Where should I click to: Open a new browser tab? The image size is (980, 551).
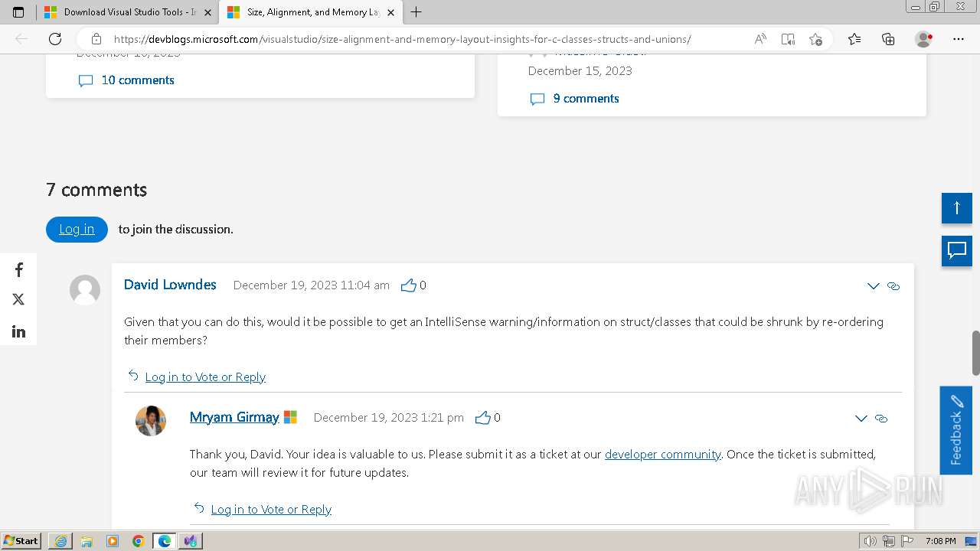click(x=416, y=12)
